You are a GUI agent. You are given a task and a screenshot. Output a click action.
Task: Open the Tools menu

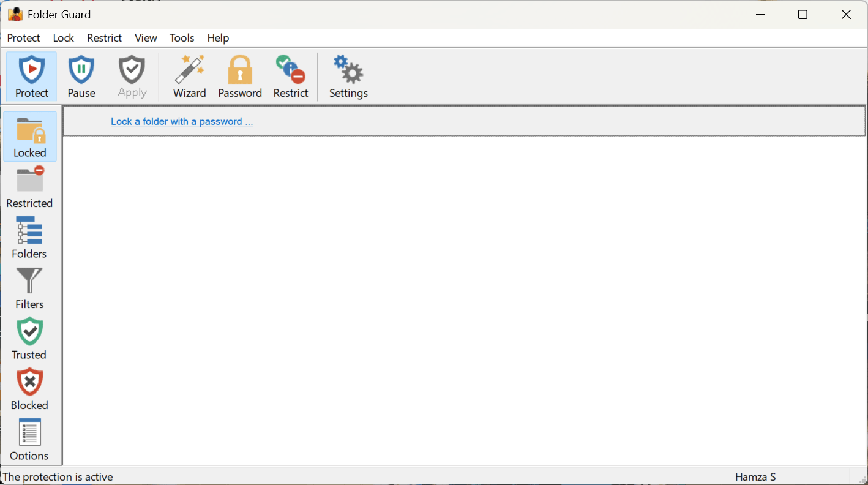click(x=182, y=38)
